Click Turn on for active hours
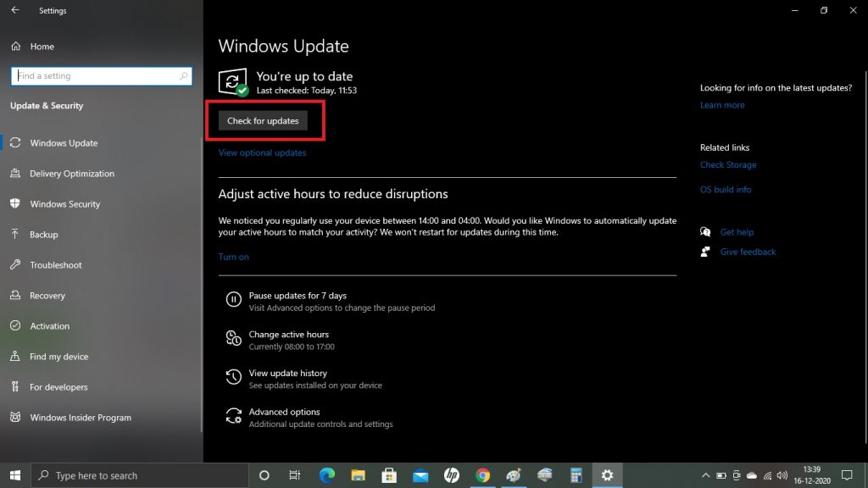Screen dimensions: 868x488 [234, 257]
